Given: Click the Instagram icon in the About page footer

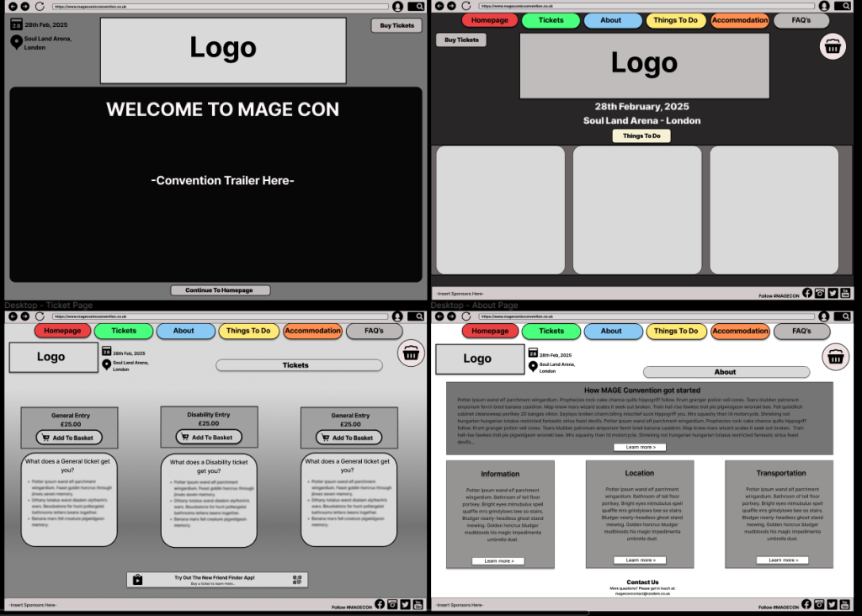Looking at the screenshot, I should point(820,604).
